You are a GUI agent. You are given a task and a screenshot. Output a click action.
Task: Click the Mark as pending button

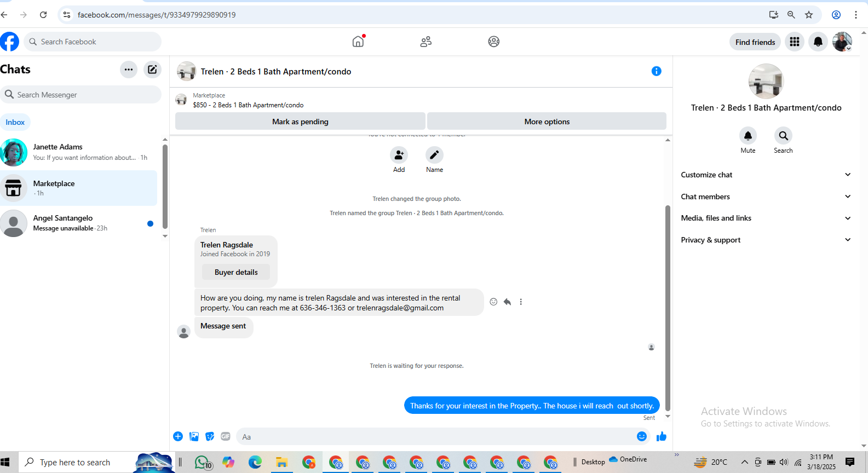point(300,122)
